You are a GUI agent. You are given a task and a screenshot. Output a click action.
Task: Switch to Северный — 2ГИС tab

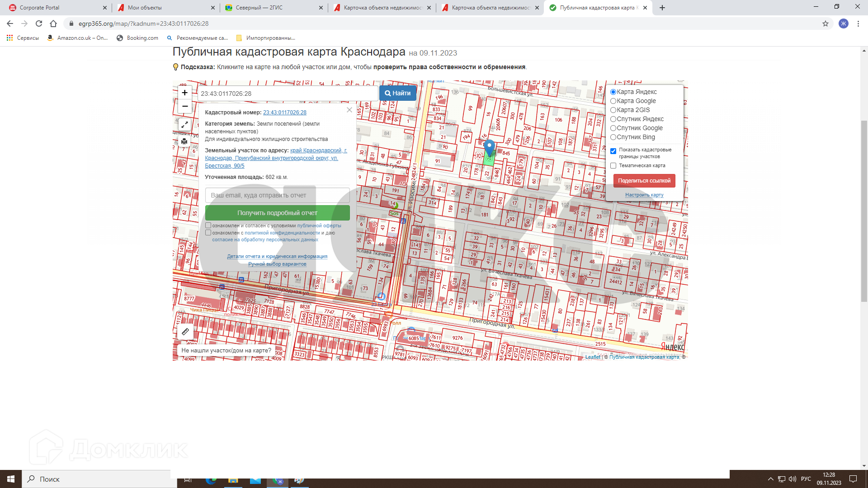tap(259, 8)
